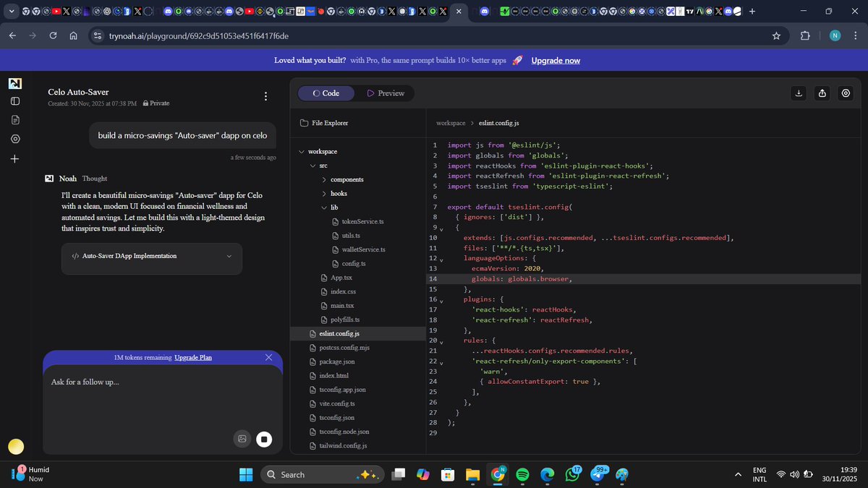Fold plugins block at line 16
The width and height of the screenshot is (868, 488).
441,301
